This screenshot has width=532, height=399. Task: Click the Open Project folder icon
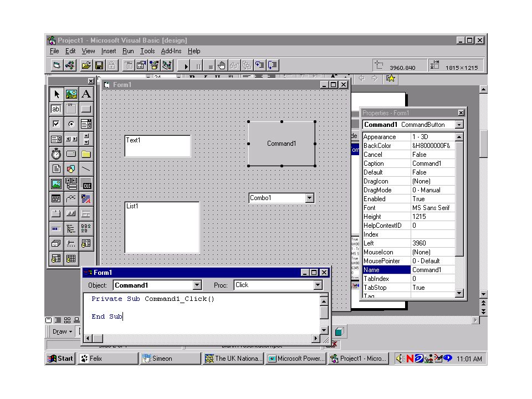[86, 65]
